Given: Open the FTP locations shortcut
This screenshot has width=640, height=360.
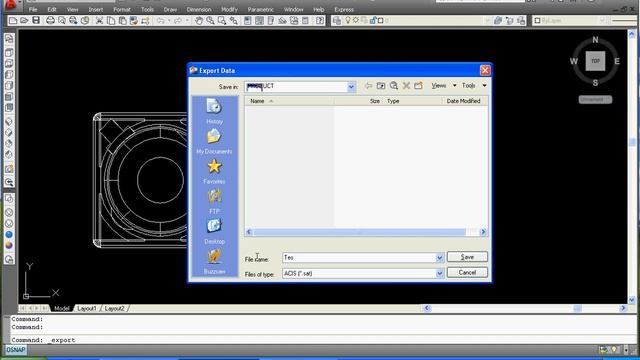Looking at the screenshot, I should tap(214, 201).
